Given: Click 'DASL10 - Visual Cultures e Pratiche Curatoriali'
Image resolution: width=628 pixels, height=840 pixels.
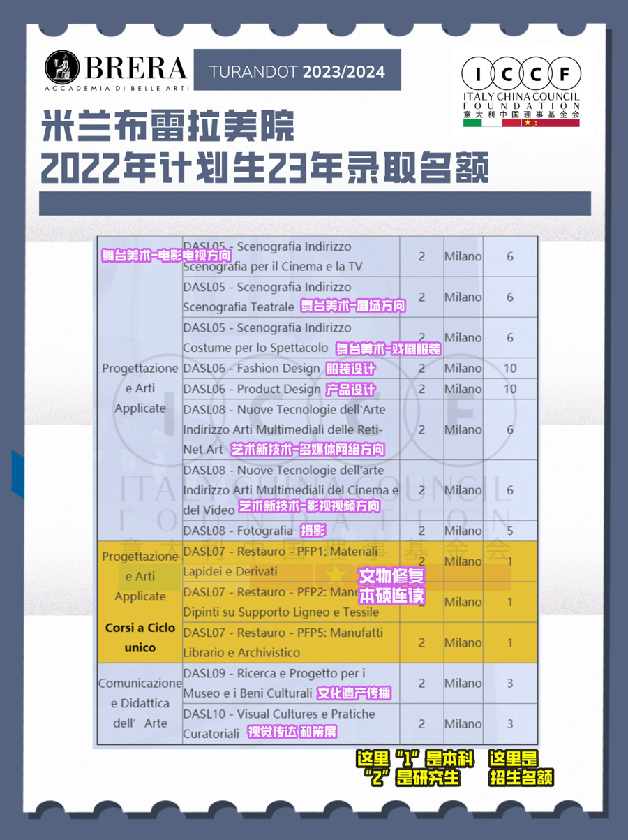Looking at the screenshot, I should click(x=291, y=724).
